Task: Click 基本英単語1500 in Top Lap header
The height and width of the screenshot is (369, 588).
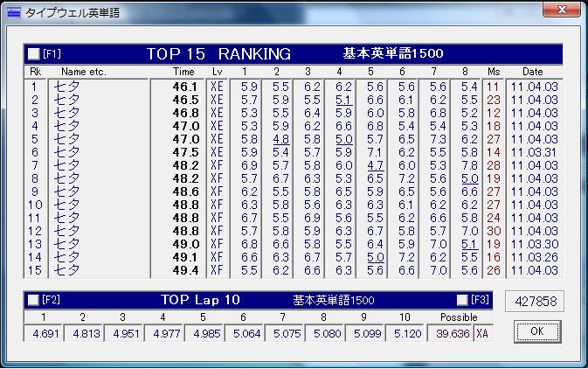Action: point(334,300)
